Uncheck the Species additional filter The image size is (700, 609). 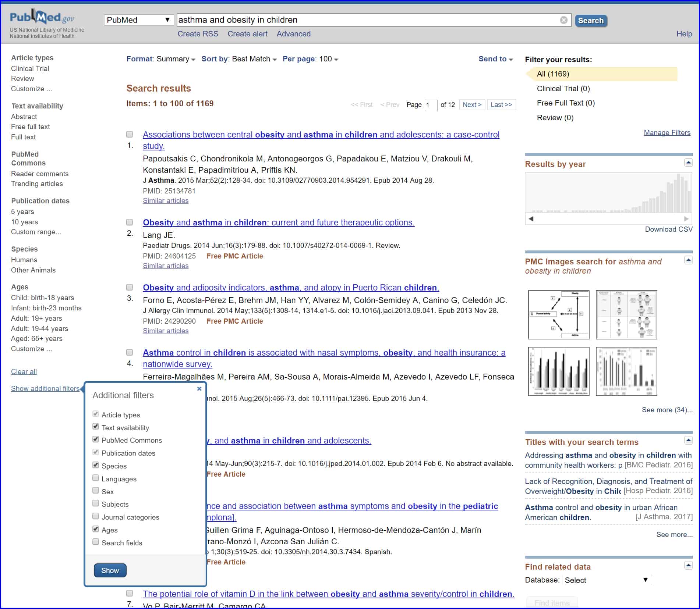[96, 465]
